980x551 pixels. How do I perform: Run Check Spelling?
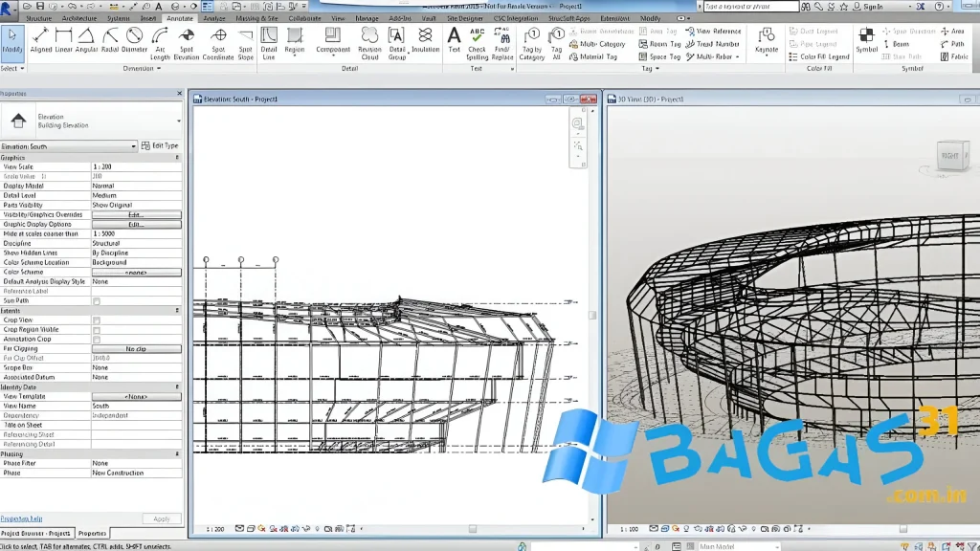(477, 44)
